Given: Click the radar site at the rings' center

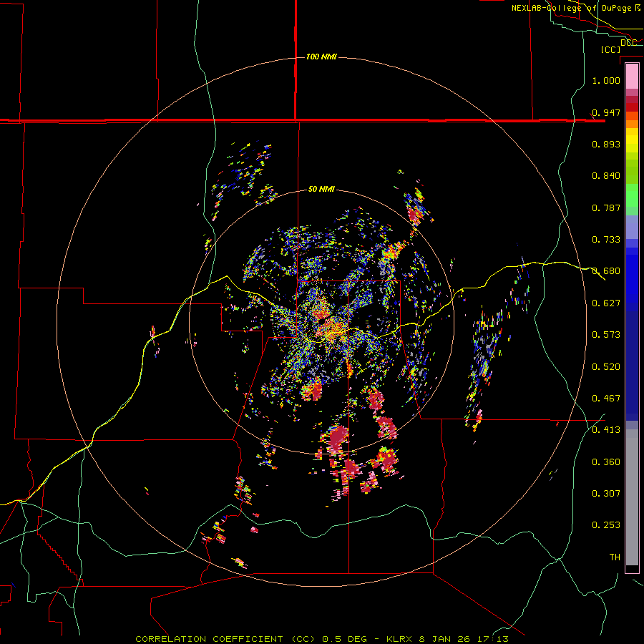Looking at the screenshot, I should [321, 321].
